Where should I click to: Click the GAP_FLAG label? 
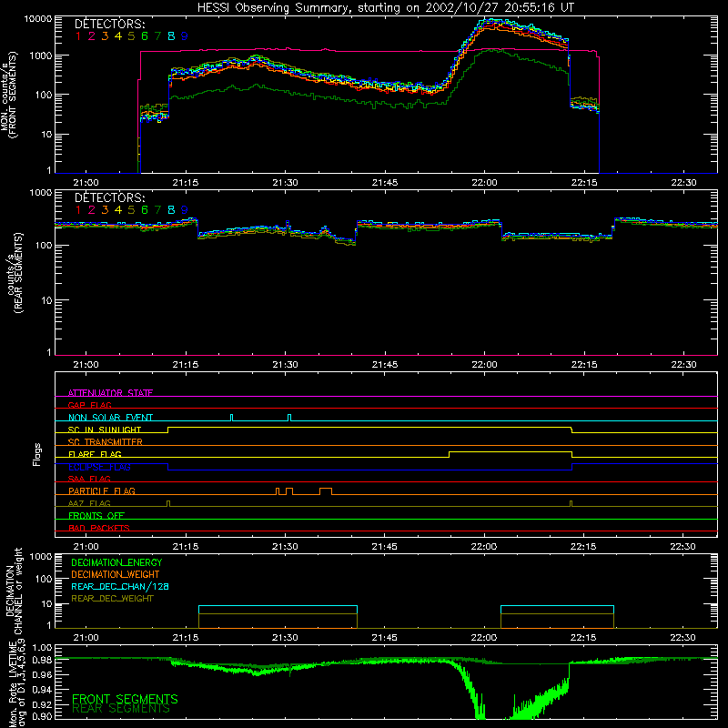[x=89, y=405]
